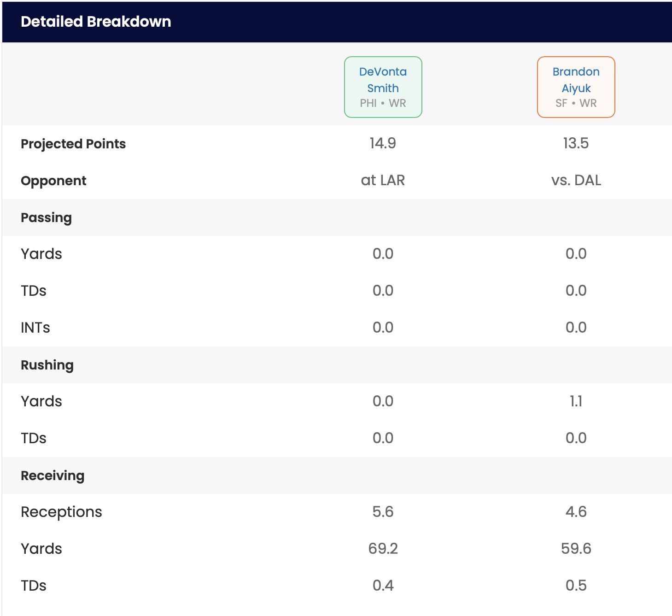Image resolution: width=672 pixels, height=616 pixels.
Task: Click Brandon Aiyuk's 13.5 projected points
Action: (576, 143)
